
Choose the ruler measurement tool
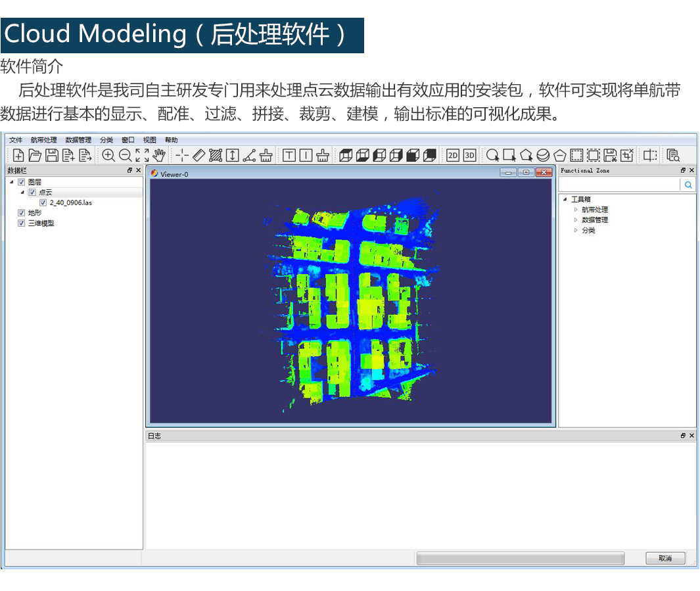198,155
